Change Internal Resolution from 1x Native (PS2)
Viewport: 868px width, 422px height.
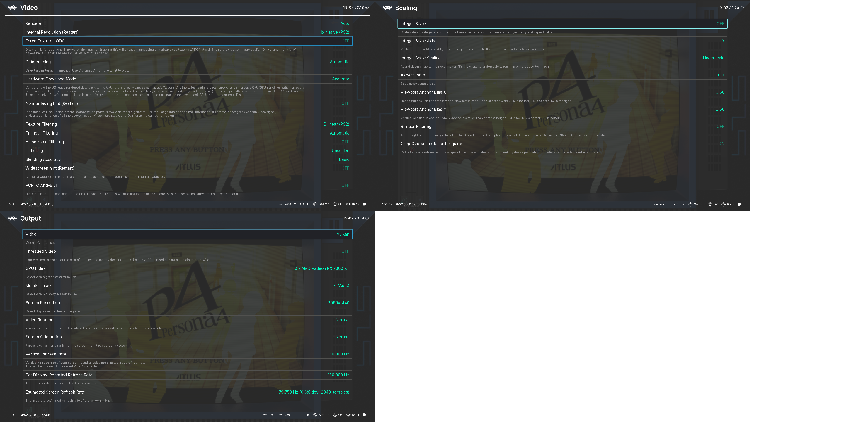187,32
